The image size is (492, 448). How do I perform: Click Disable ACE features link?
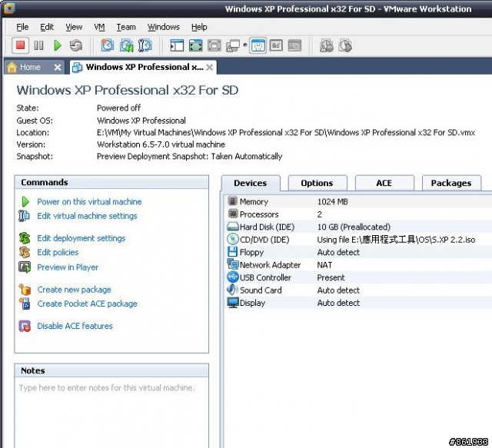[75, 327]
